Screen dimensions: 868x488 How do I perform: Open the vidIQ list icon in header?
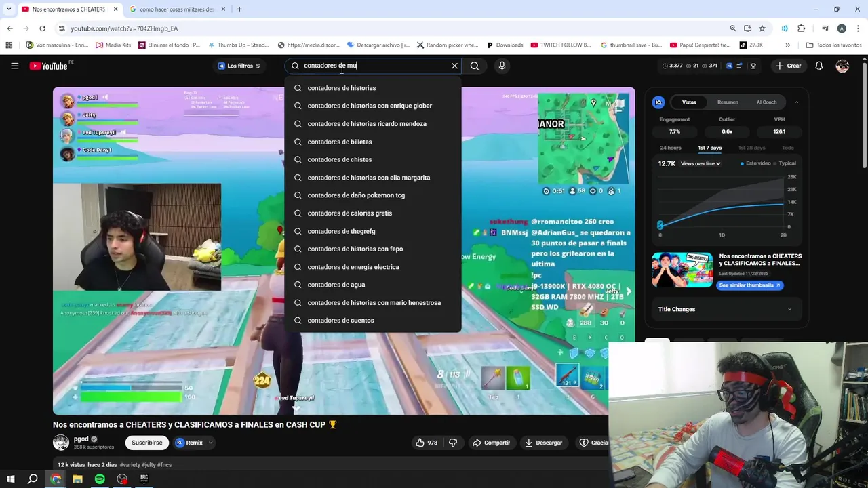[x=741, y=66]
